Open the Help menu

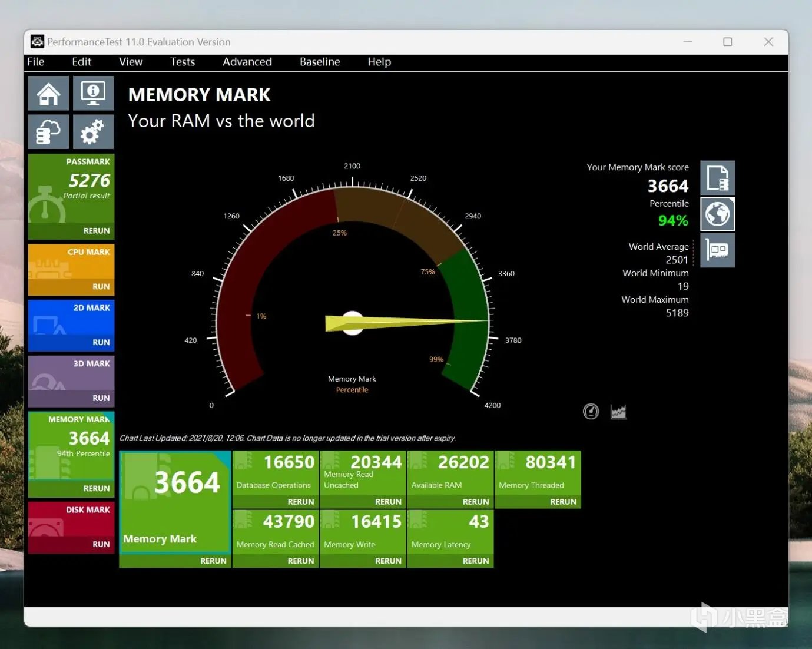click(379, 62)
